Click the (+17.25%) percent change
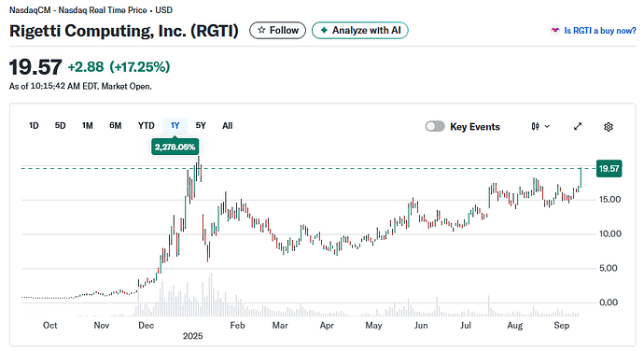 click(x=140, y=67)
